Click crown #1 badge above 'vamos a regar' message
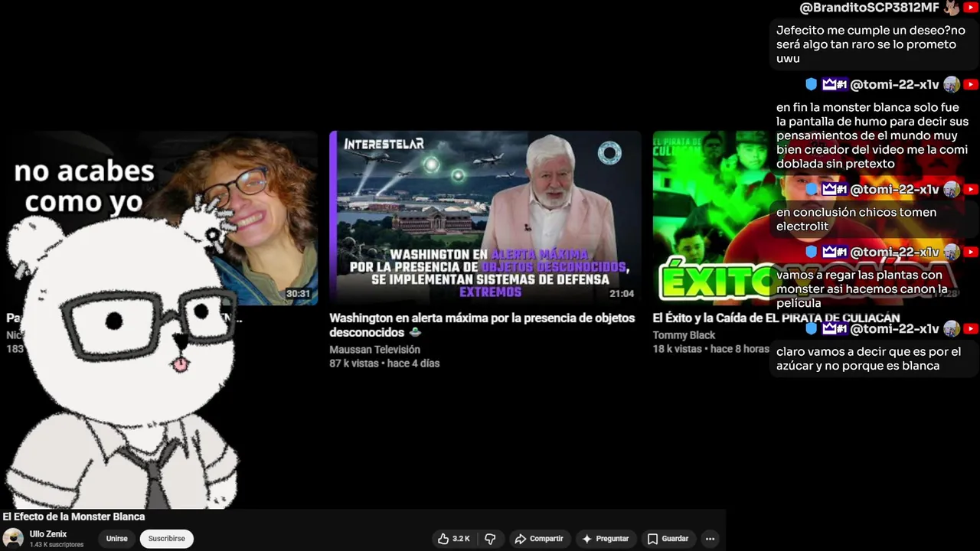This screenshot has width=980, height=551. pyautogui.click(x=834, y=252)
